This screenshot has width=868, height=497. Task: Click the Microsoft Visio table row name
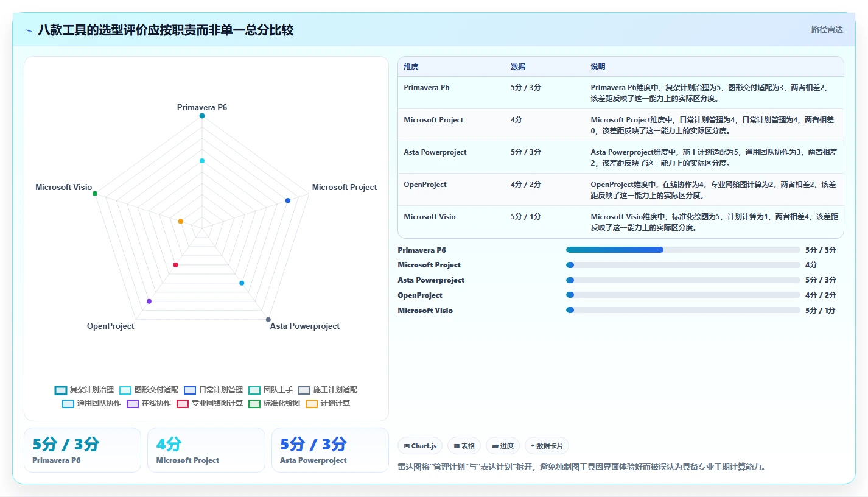pos(430,217)
